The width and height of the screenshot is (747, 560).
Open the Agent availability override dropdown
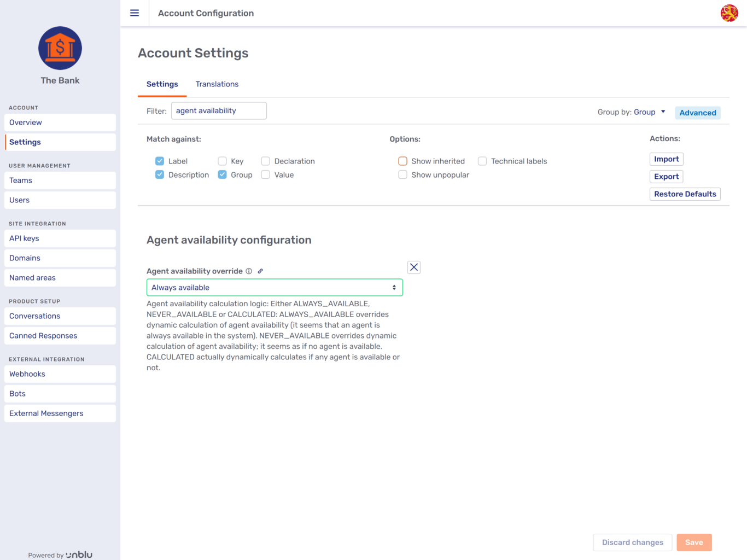275,287
